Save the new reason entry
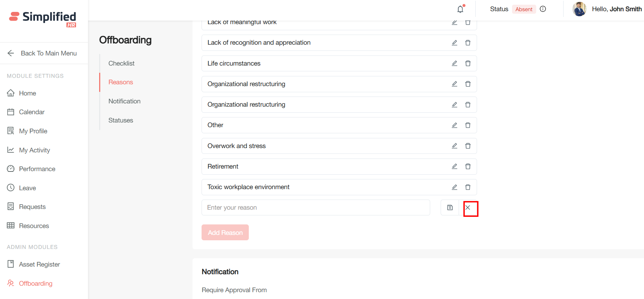 450,207
